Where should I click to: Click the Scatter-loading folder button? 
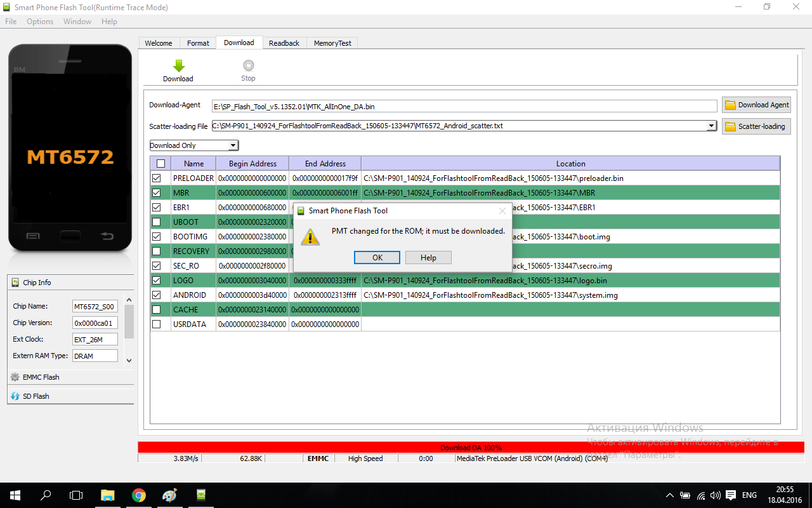click(756, 126)
